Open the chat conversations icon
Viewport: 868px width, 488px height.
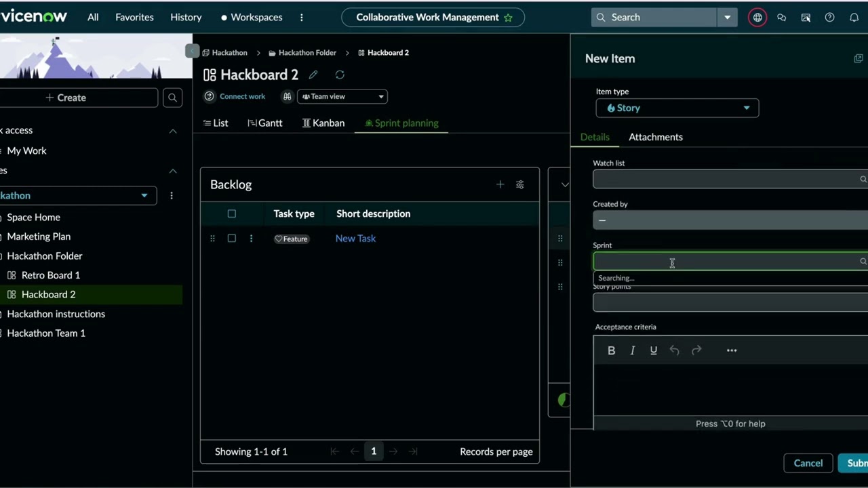[781, 17]
